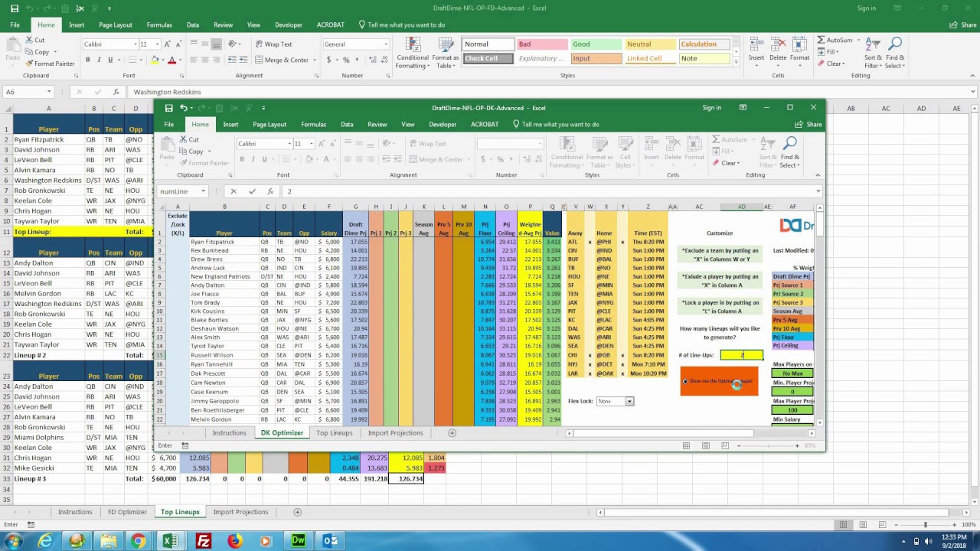
Task: Adjust zoom slider in FD-Advanced status bar
Action: pos(925,525)
